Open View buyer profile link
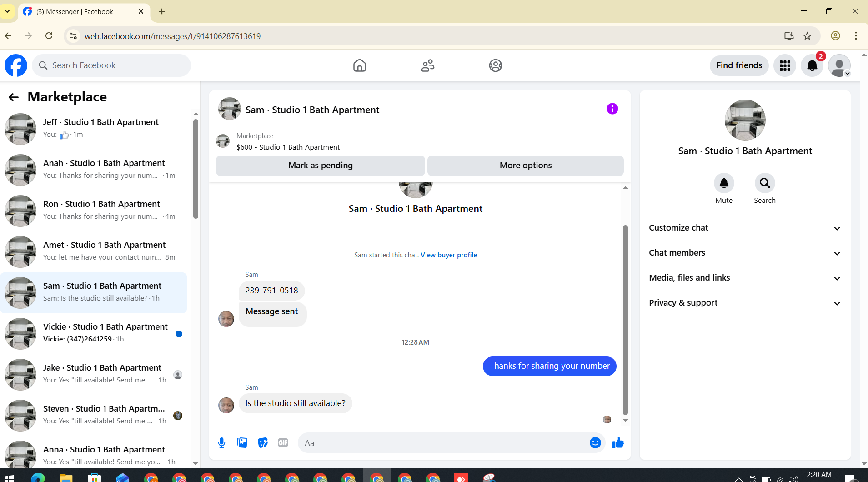This screenshot has height=482, width=868. point(449,255)
